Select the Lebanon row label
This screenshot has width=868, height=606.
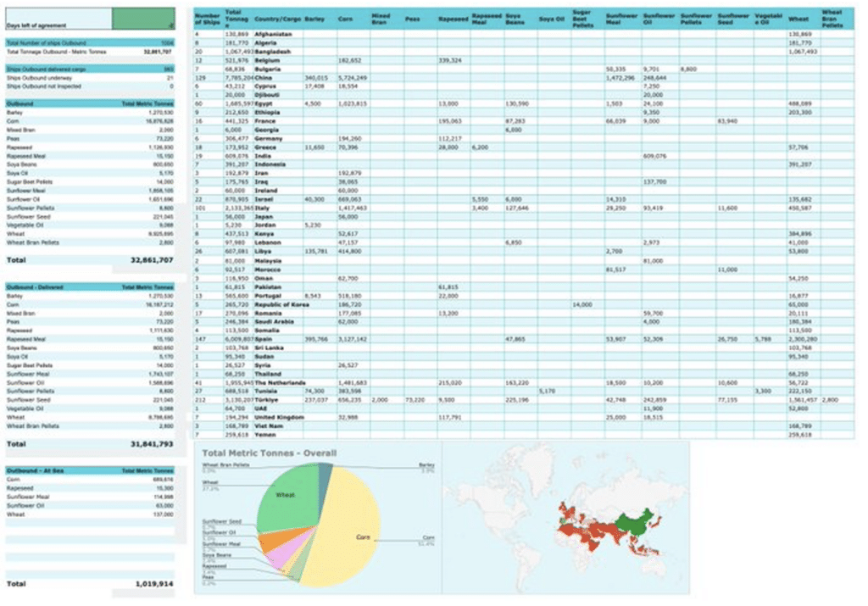coord(267,243)
